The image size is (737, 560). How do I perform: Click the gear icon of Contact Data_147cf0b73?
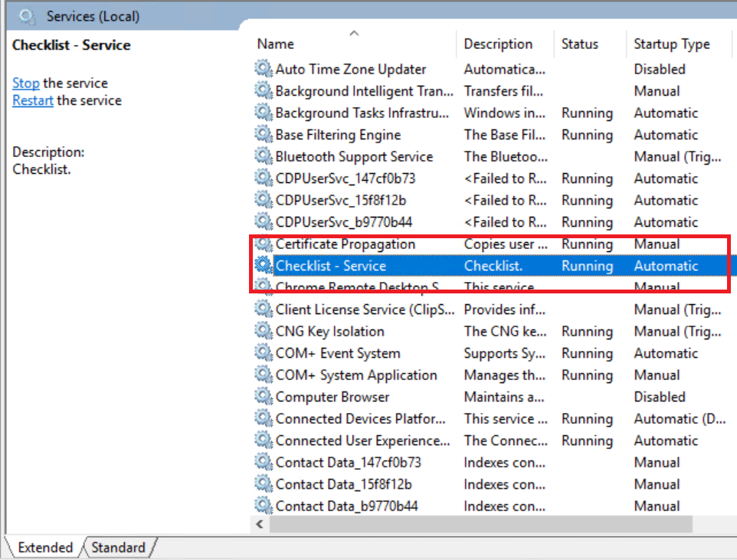click(x=264, y=462)
